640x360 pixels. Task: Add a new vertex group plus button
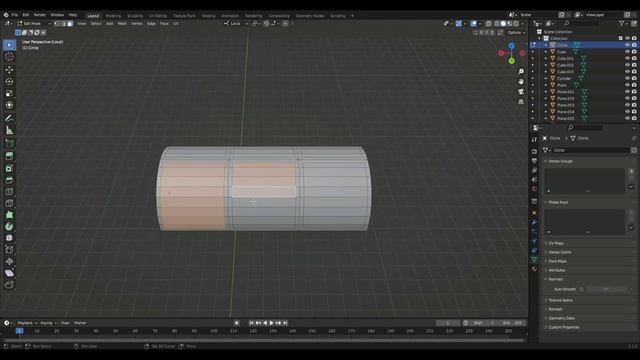pos(631,171)
